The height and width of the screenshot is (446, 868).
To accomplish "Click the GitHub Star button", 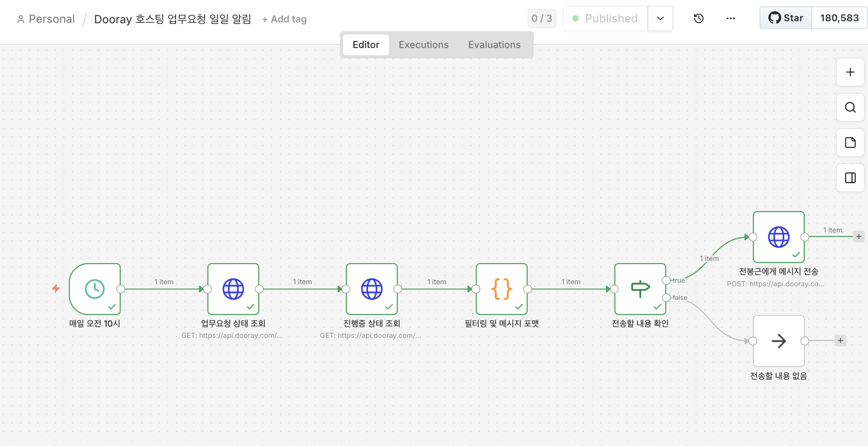I will (x=786, y=18).
